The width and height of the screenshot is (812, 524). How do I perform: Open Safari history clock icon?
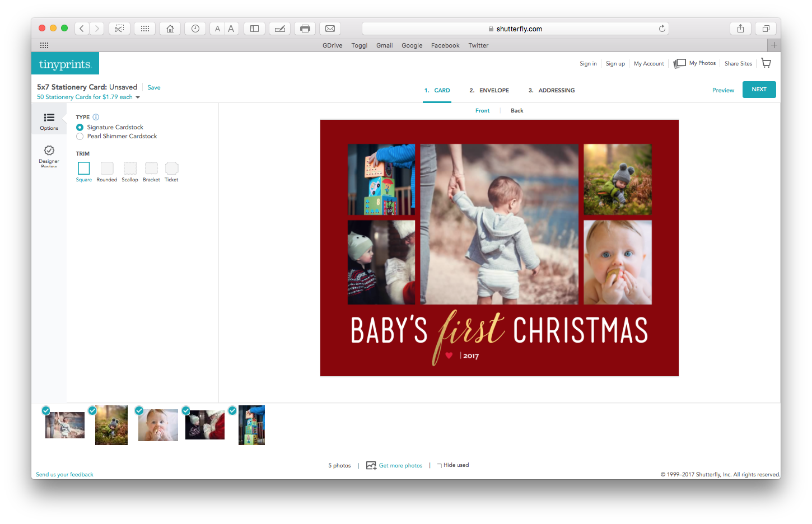195,29
